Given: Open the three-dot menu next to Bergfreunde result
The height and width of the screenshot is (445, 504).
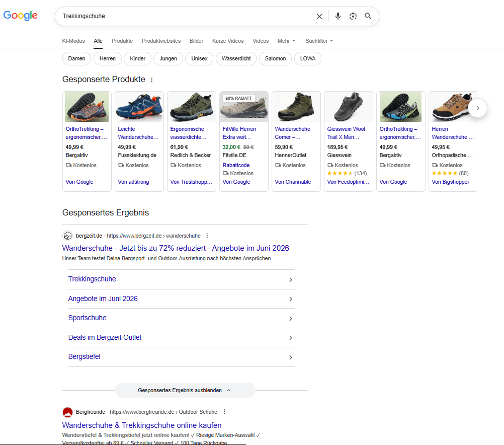Looking at the screenshot, I should tap(224, 412).
